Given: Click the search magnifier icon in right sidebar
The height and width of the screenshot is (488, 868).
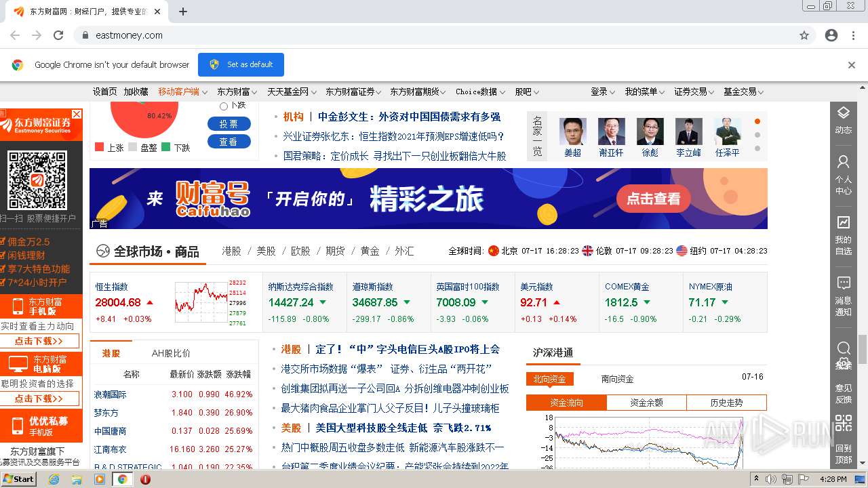Looking at the screenshot, I should coord(843,348).
